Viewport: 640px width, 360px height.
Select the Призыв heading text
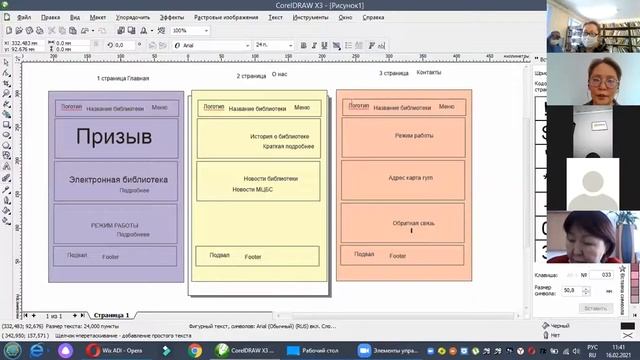[x=114, y=136]
